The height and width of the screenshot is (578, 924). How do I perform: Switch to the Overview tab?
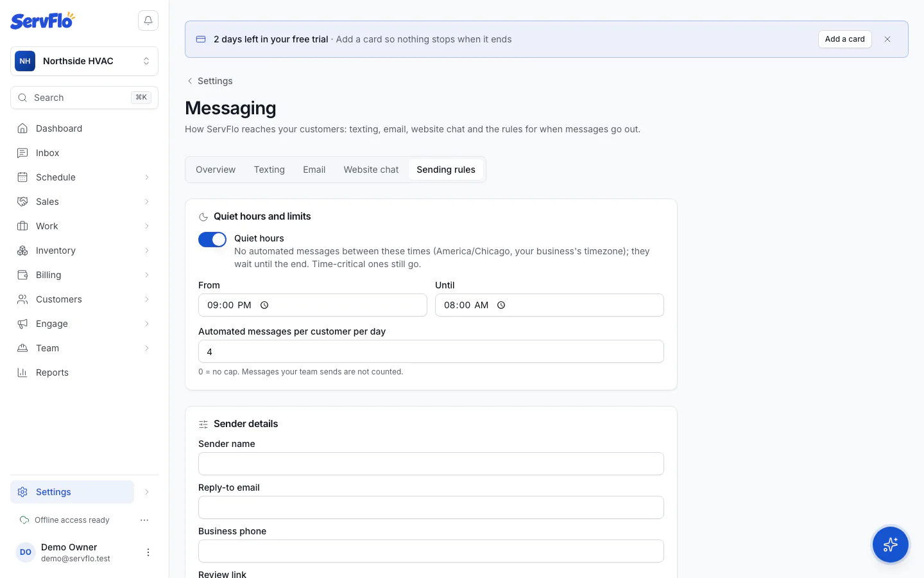(216, 170)
